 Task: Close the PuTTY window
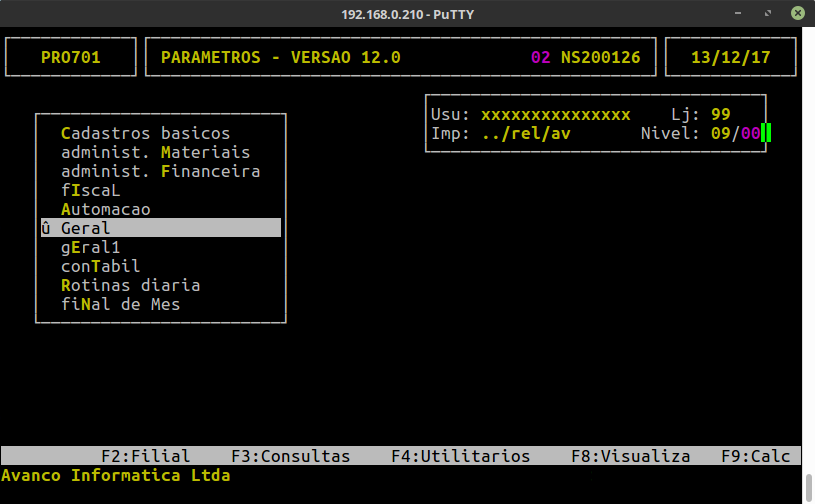pyautogui.click(x=797, y=12)
